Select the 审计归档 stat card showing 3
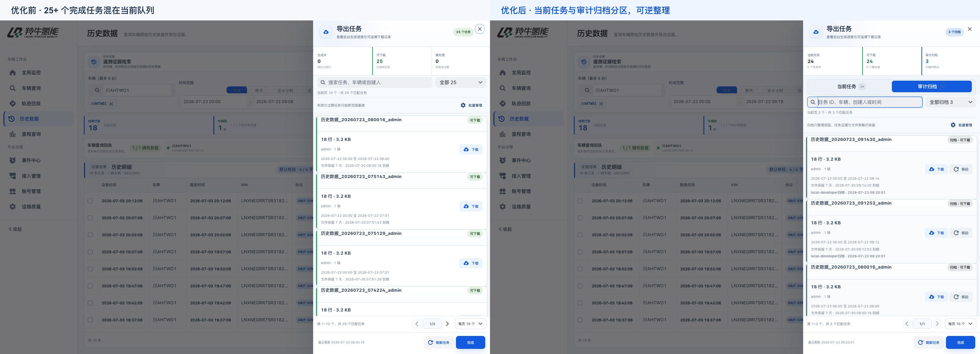 click(x=950, y=61)
